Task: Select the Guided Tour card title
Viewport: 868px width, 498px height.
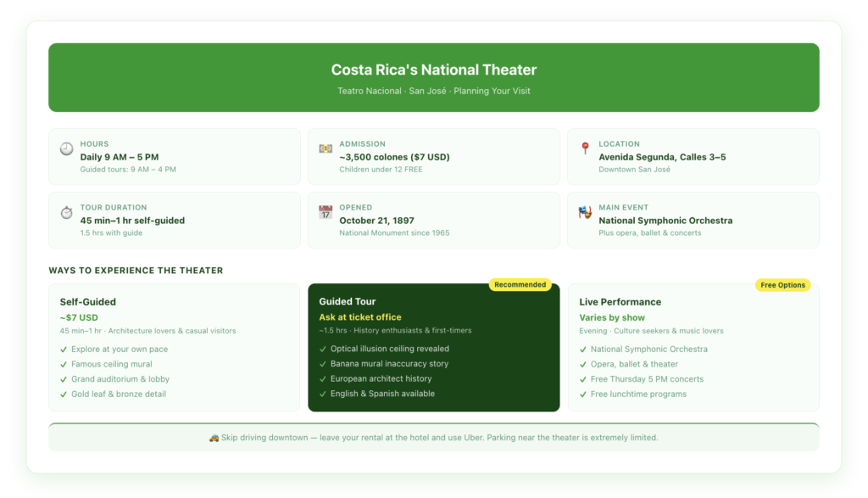Action: [x=347, y=301]
